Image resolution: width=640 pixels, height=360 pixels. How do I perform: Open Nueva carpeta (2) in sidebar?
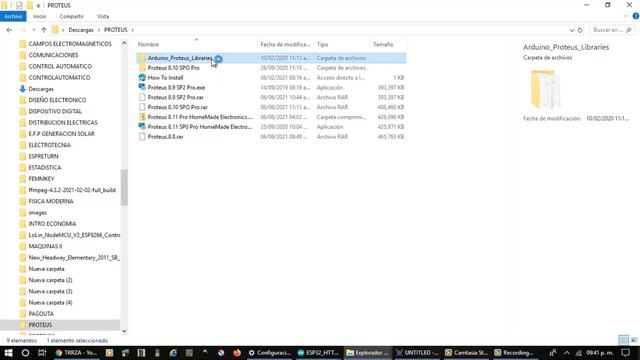50,280
